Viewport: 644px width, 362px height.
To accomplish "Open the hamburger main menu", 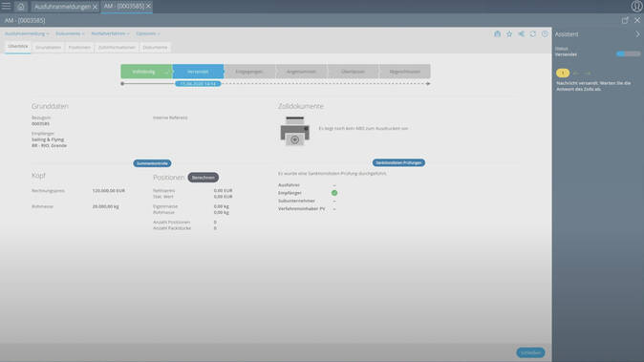I will coord(6,6).
